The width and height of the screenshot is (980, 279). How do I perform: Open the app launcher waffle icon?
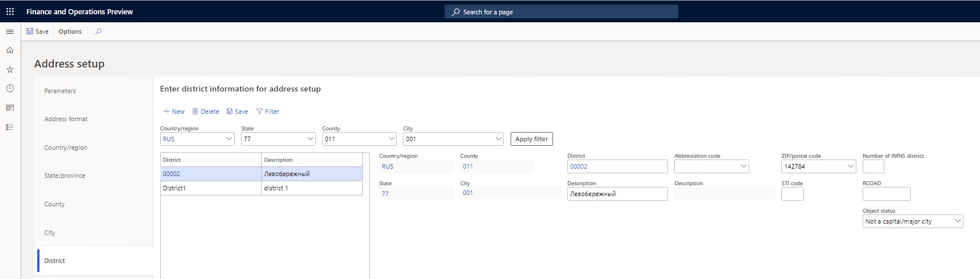pyautogui.click(x=10, y=11)
